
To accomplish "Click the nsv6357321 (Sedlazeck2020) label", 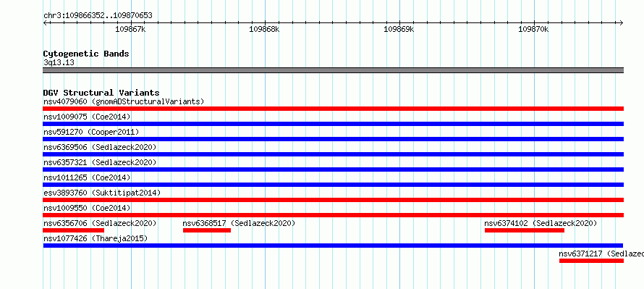I will click(100, 162).
